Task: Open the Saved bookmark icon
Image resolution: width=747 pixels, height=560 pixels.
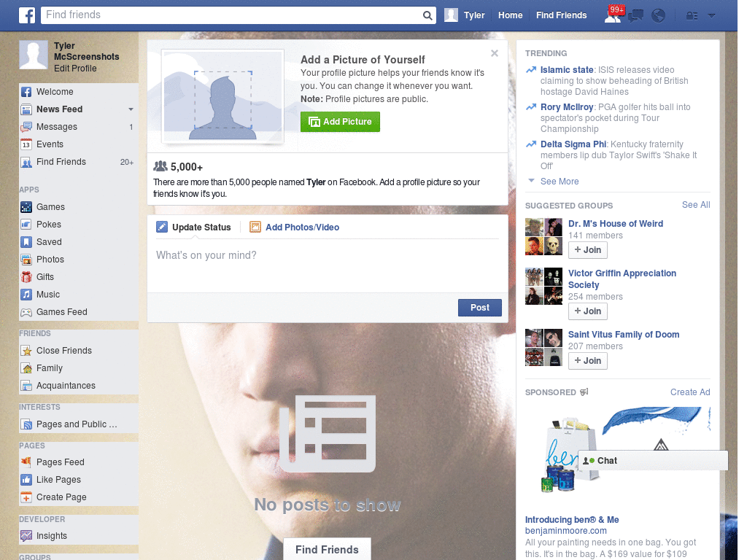Action: [x=26, y=242]
